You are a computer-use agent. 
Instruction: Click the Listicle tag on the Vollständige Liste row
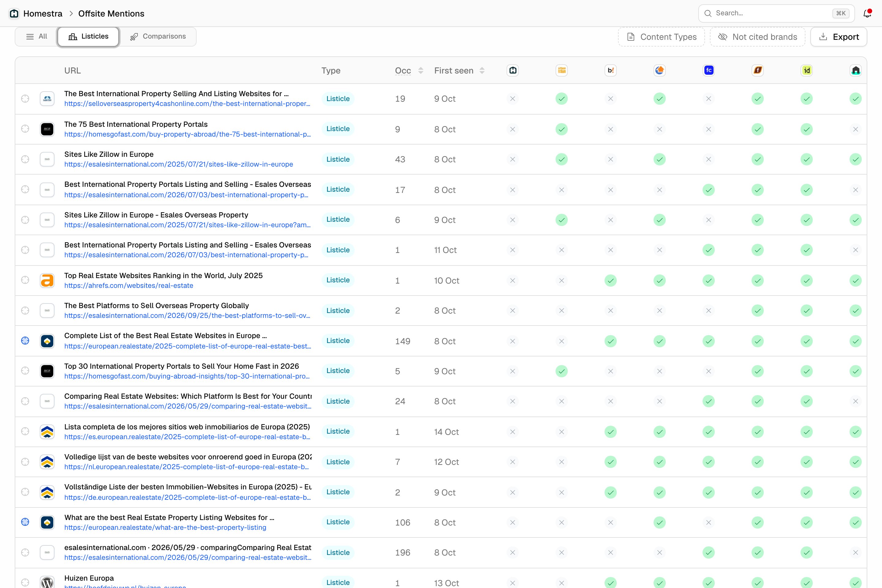pyautogui.click(x=338, y=492)
